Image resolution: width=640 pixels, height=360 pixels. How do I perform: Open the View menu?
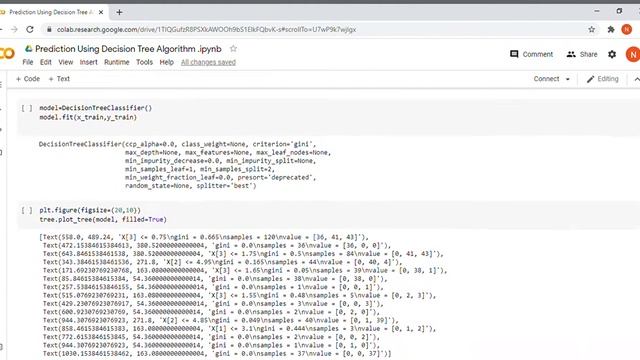pyautogui.click(x=66, y=62)
